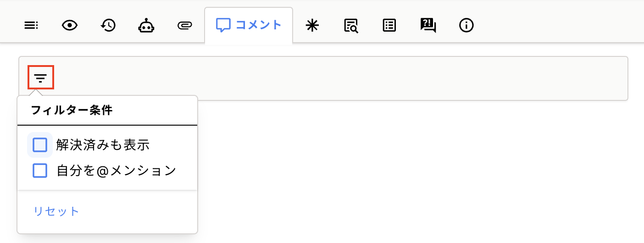The image size is (644, 243).
Task: Toggle the filter conditions dropdown icon
Action: (41, 77)
